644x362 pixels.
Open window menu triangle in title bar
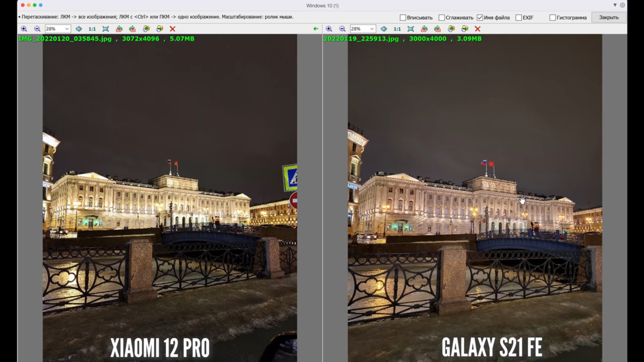pos(615,5)
